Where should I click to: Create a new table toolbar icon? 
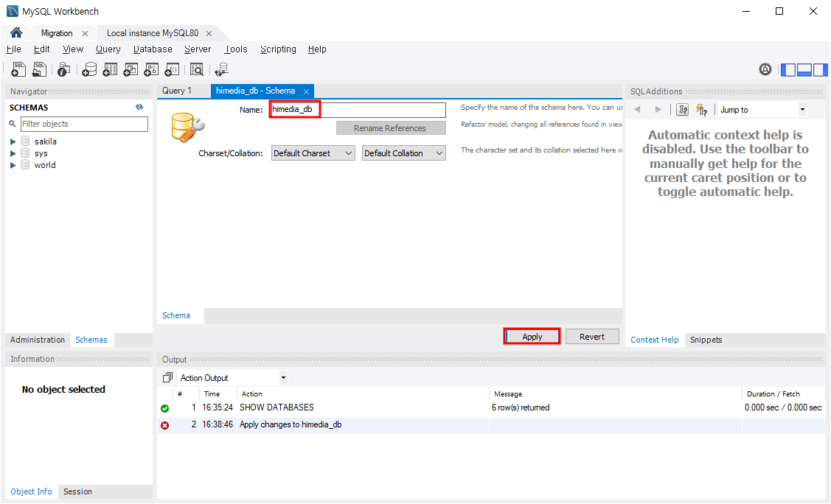110,69
